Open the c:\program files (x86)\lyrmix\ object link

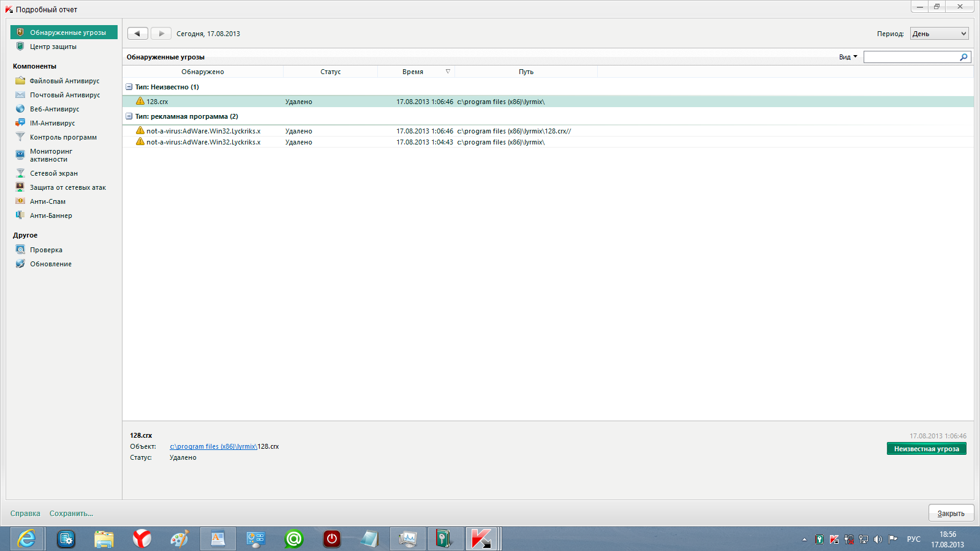pyautogui.click(x=213, y=446)
